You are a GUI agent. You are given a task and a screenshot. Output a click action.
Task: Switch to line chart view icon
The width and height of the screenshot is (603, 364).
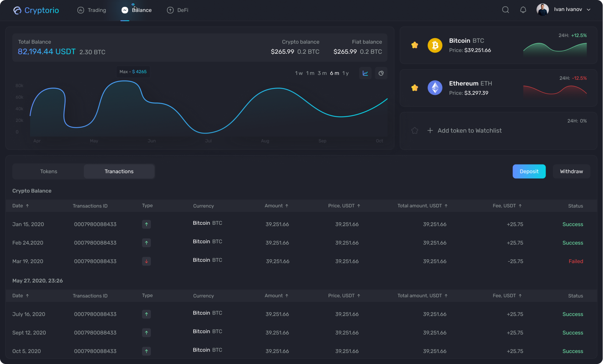365,73
